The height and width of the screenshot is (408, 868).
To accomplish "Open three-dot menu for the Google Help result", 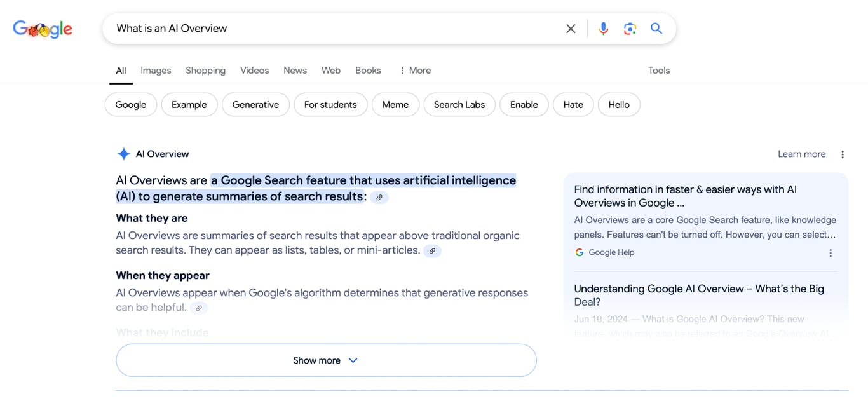I will [830, 253].
